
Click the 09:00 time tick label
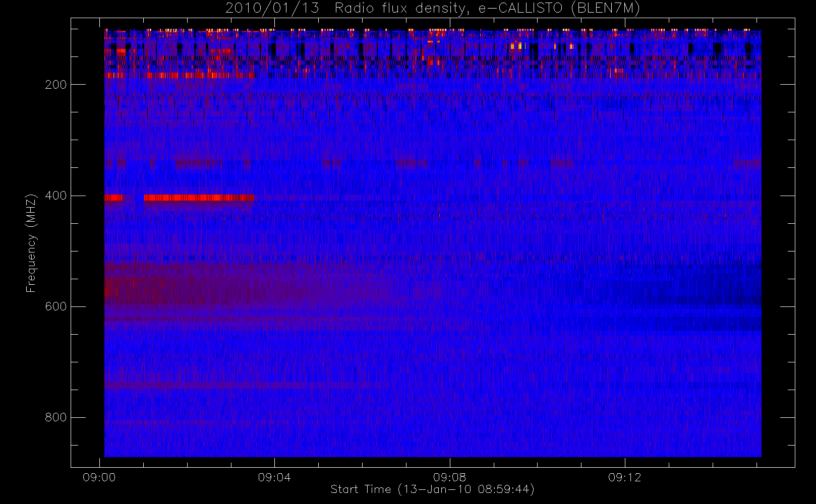coord(99,477)
